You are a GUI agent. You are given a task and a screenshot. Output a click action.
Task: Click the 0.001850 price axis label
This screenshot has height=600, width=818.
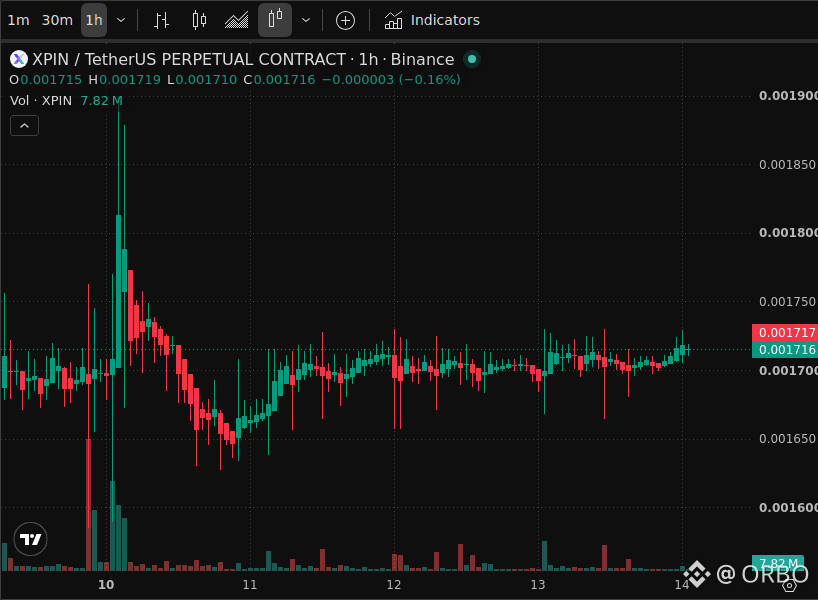click(x=787, y=165)
